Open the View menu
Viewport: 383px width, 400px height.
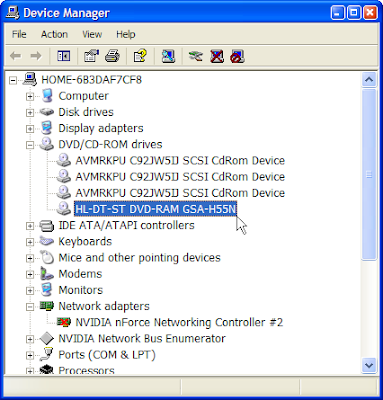tap(92, 34)
